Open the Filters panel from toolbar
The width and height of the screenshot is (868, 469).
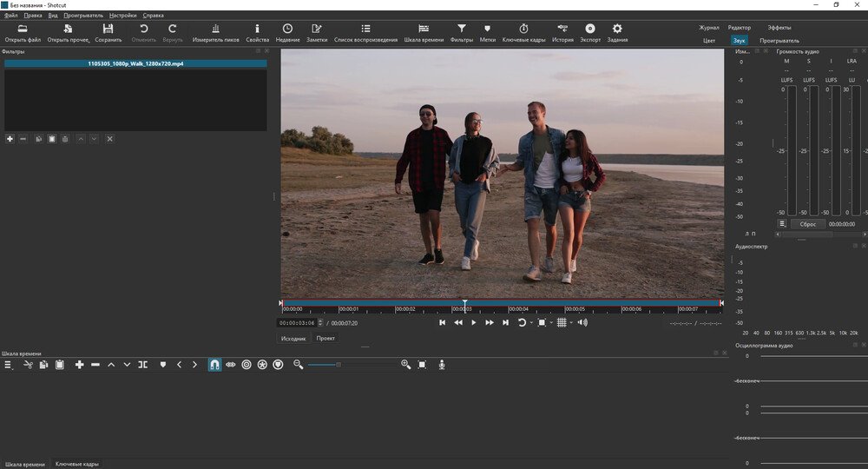point(461,33)
